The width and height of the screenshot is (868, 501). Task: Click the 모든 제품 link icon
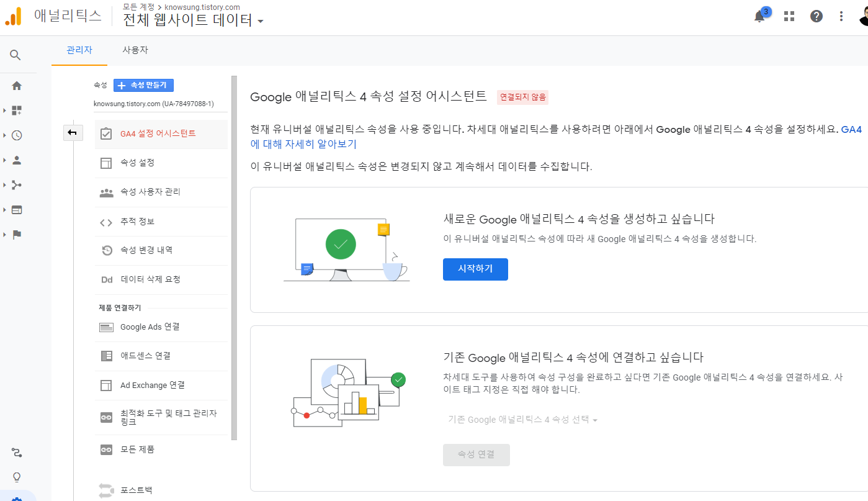[106, 449]
